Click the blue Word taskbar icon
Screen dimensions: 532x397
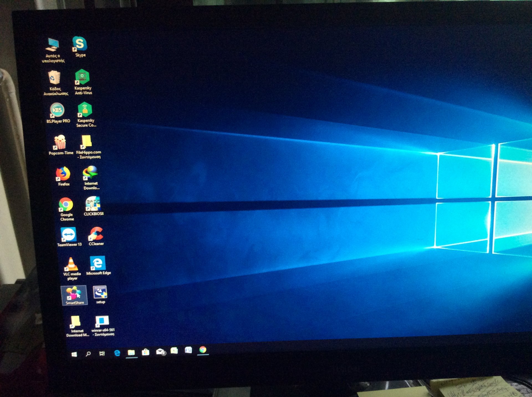(x=188, y=350)
